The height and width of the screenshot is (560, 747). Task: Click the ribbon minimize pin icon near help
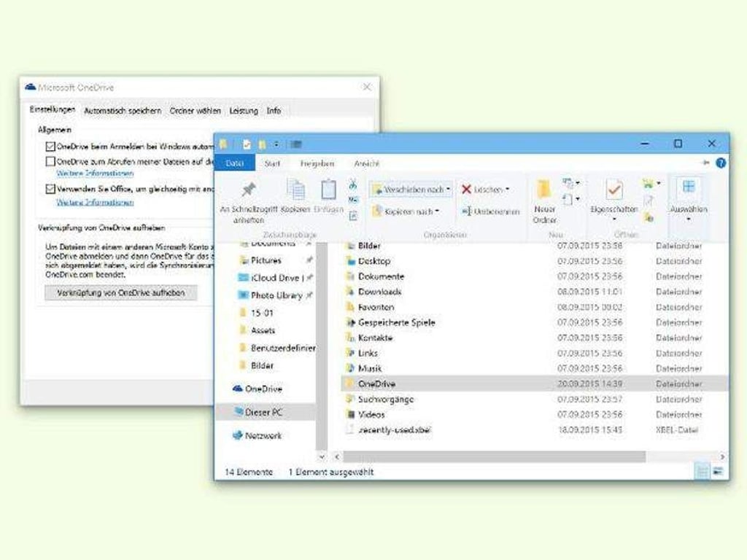(706, 163)
